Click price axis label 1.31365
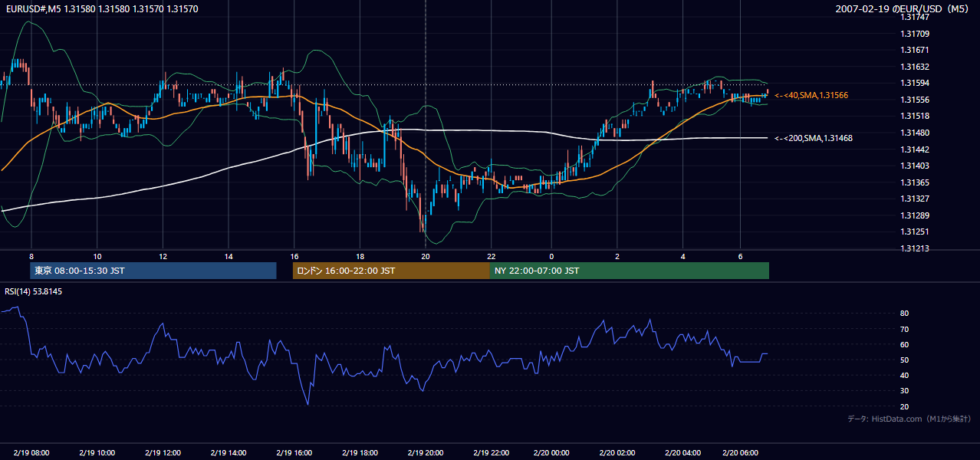This screenshot has width=980, height=460. pyautogui.click(x=916, y=182)
